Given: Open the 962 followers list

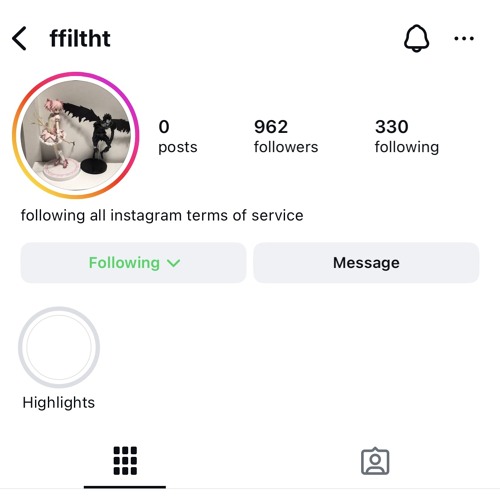Looking at the screenshot, I should pos(286,136).
